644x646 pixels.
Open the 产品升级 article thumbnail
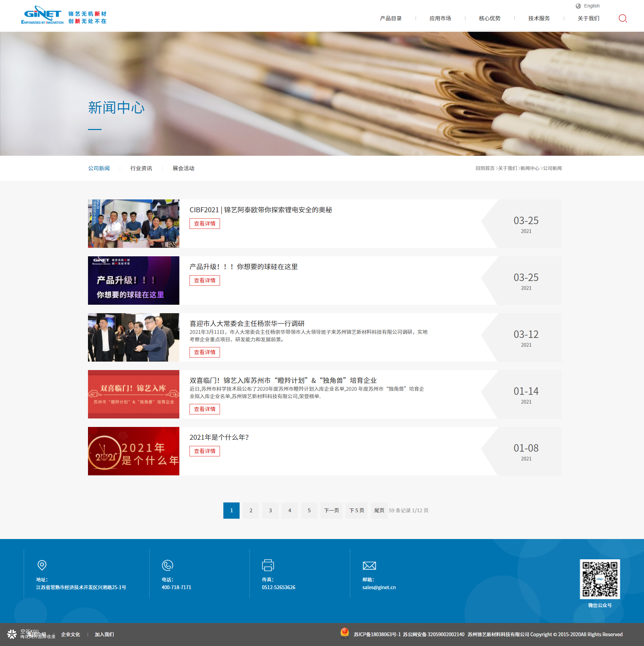[133, 280]
